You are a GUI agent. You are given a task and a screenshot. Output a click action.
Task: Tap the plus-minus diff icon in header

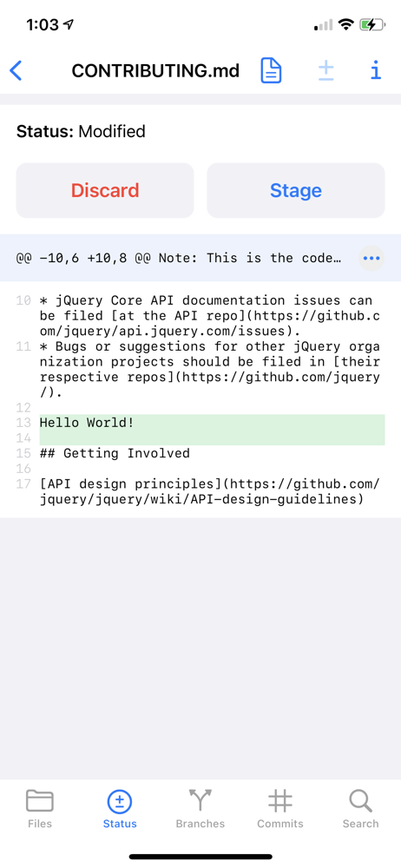click(x=326, y=71)
